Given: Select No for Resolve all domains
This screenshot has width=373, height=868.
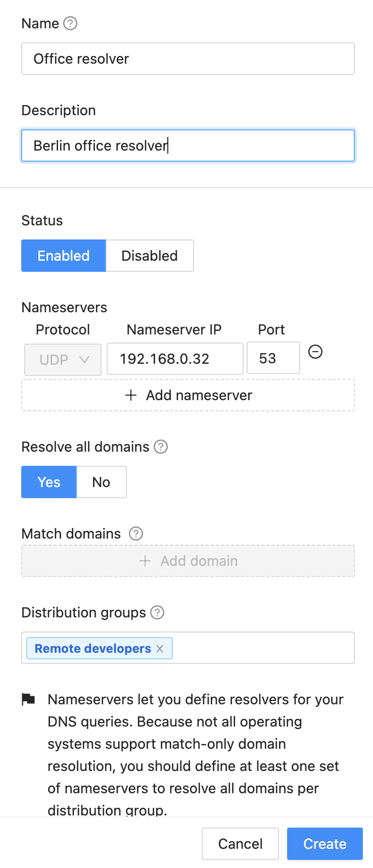Looking at the screenshot, I should (101, 482).
